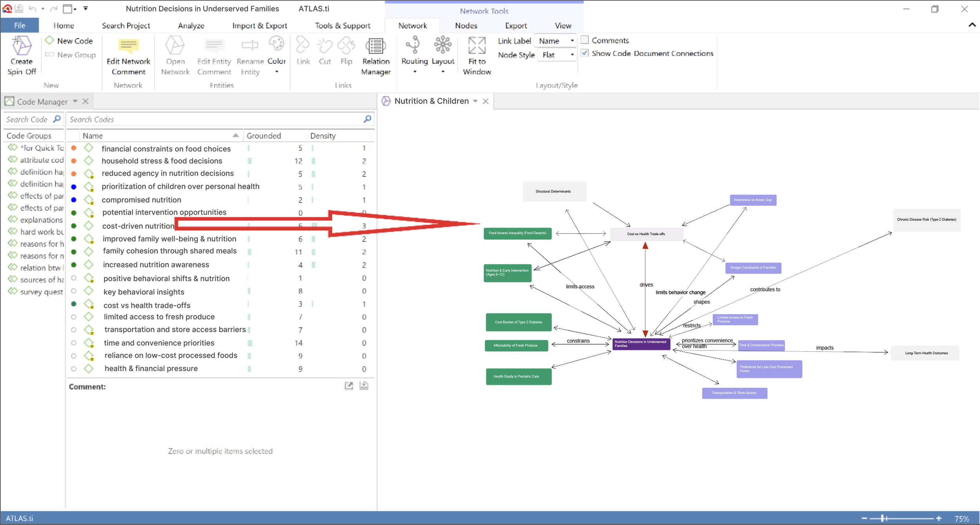The image size is (980, 525).
Task: Open the Node Style dropdown
Action: (x=556, y=55)
